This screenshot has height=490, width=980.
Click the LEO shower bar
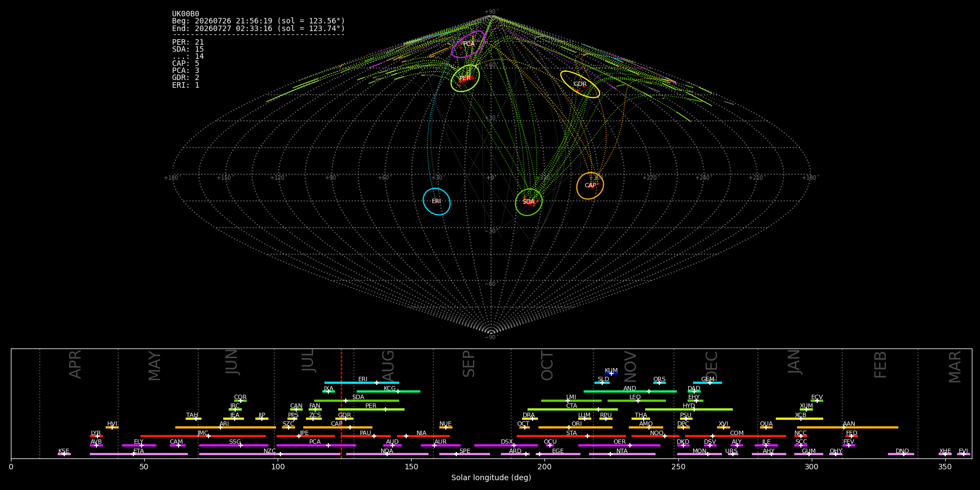pyautogui.click(x=636, y=401)
